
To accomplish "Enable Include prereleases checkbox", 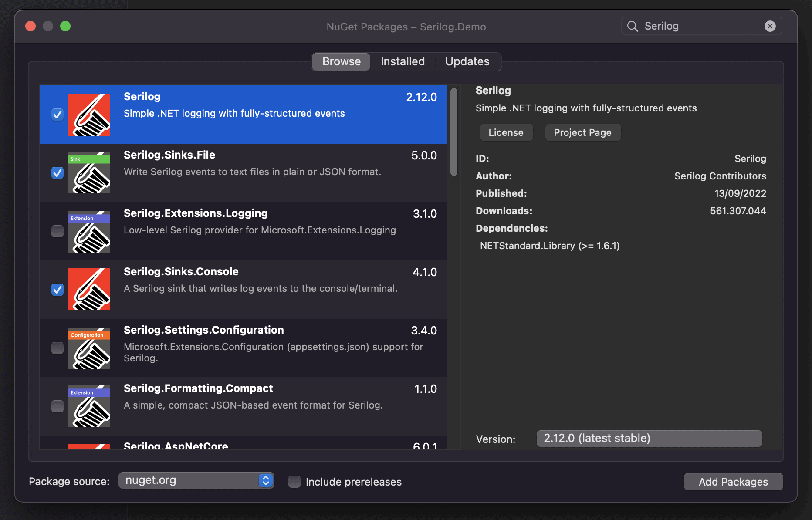I will coord(294,482).
